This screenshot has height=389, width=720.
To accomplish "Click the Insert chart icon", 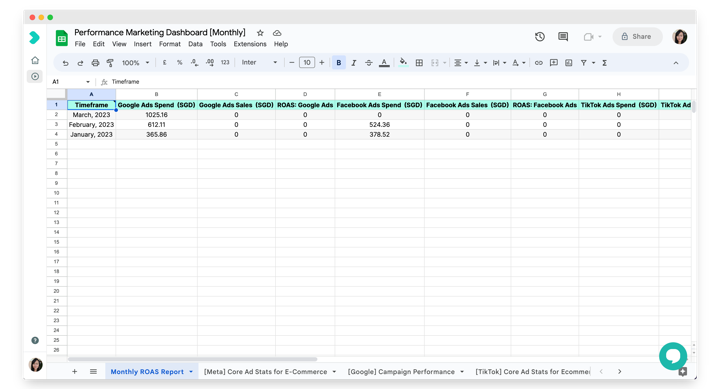I will pos(568,63).
